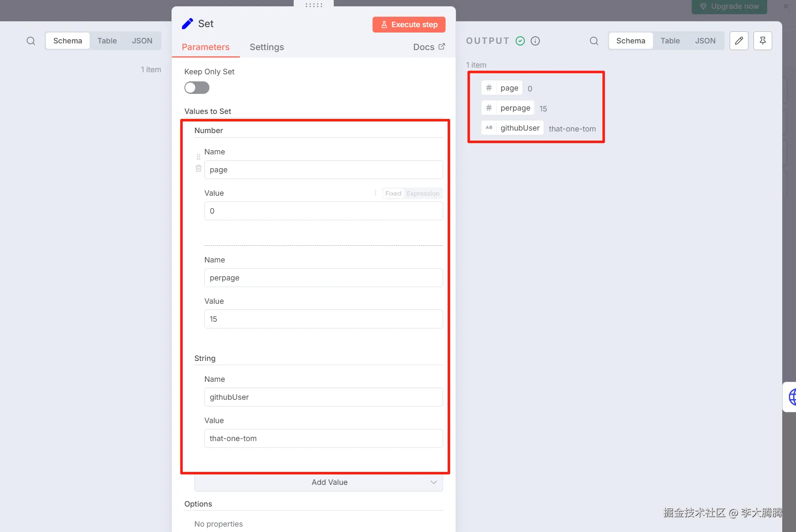Click the No properties text
The image size is (796, 532).
coord(219,524)
